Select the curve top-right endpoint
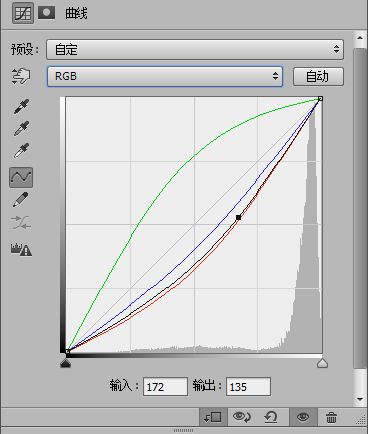The image size is (368, 434). pos(320,99)
